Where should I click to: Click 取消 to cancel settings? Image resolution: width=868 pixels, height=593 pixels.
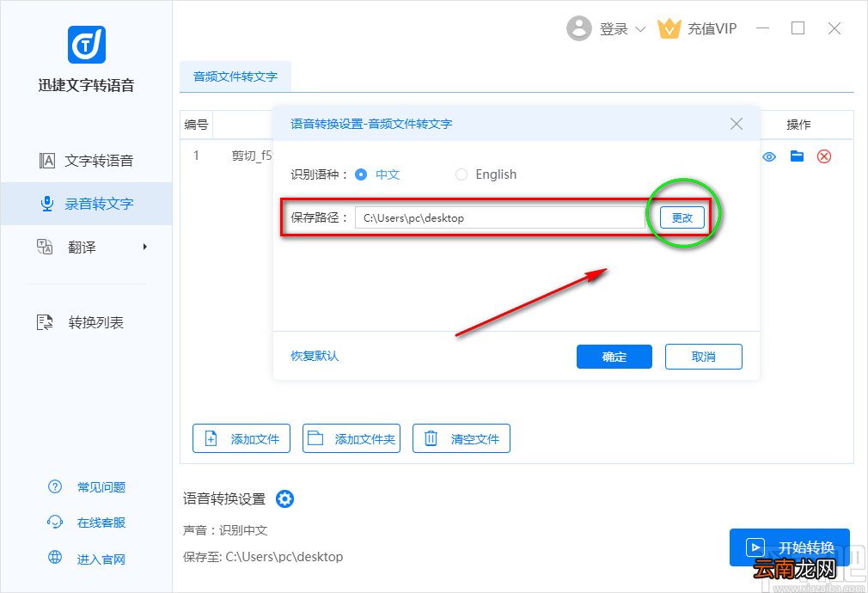[704, 357]
